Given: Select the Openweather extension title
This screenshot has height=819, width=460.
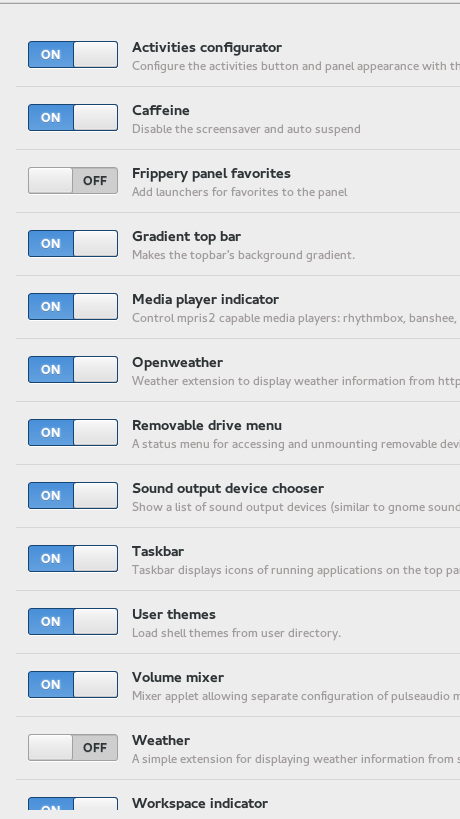Looking at the screenshot, I should click(x=177, y=362).
